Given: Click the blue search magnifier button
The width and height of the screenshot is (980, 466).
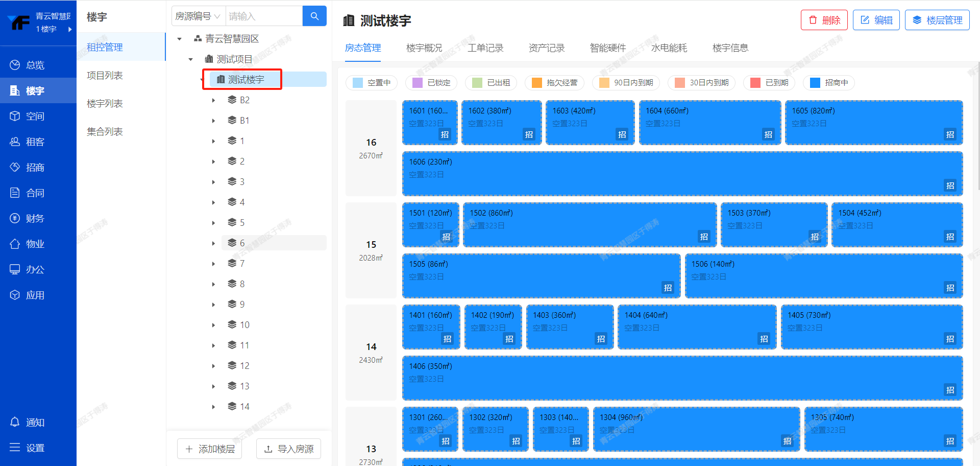Looking at the screenshot, I should point(314,16).
